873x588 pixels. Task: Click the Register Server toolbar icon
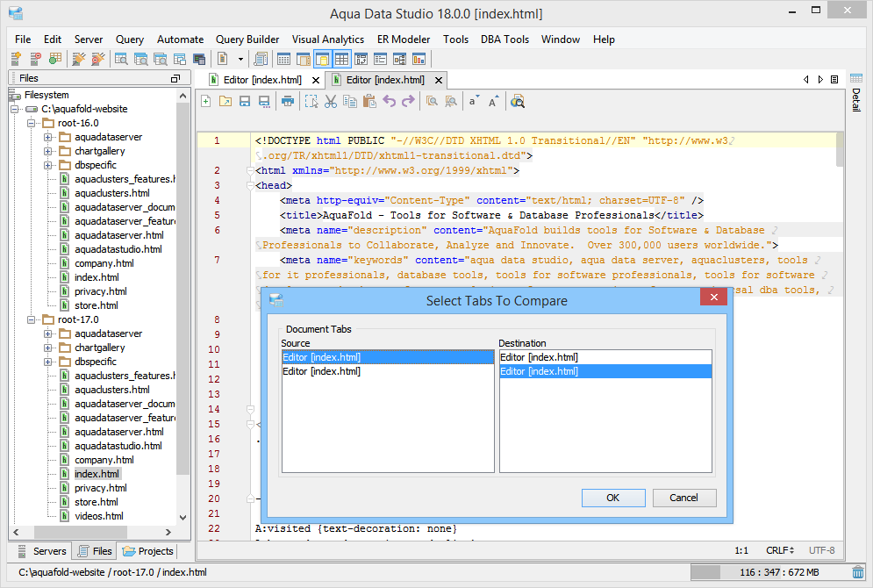[16, 59]
